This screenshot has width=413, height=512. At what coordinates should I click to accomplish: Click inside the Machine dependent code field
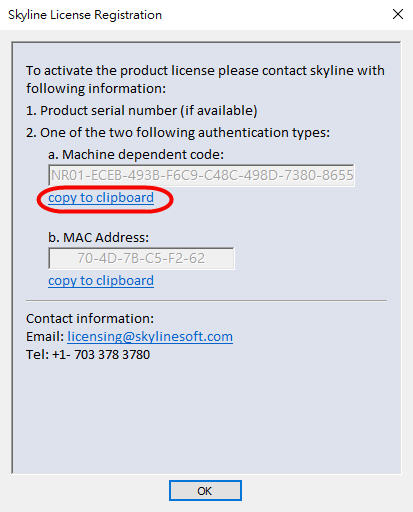pos(201,175)
